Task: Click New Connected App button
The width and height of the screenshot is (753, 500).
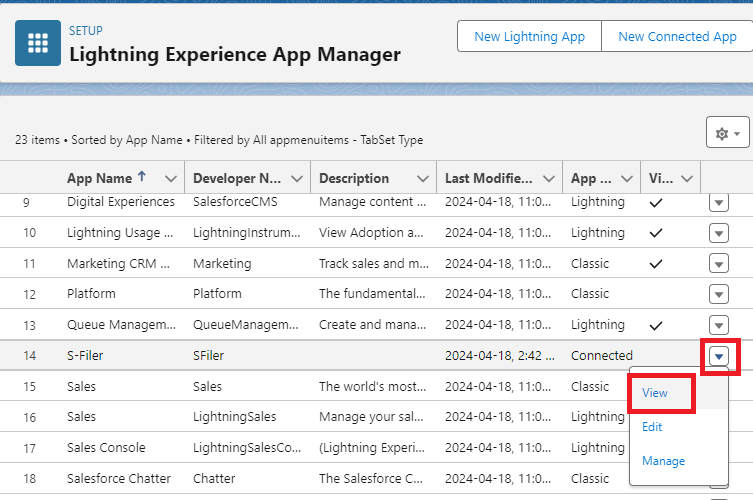Action: click(x=677, y=36)
